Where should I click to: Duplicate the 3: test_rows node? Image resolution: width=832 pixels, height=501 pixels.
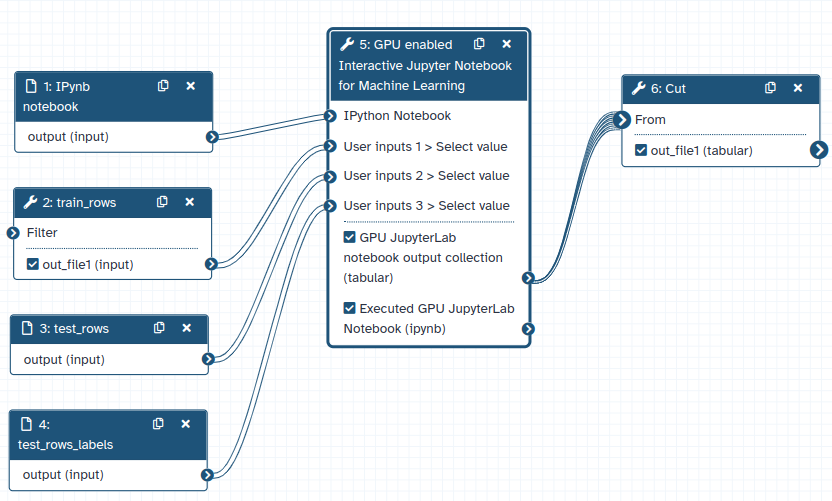pos(159,328)
